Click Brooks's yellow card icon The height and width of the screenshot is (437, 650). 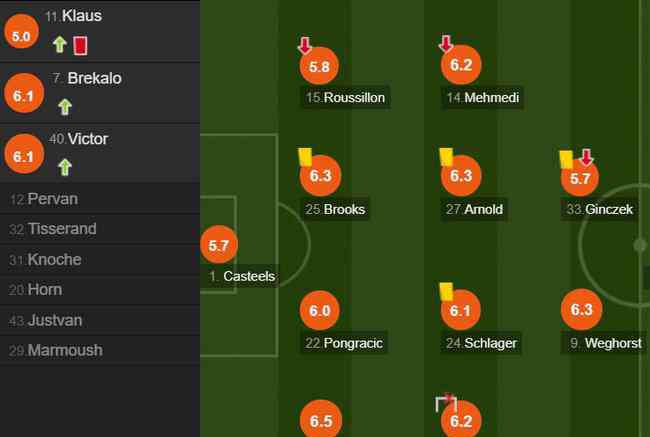(305, 158)
